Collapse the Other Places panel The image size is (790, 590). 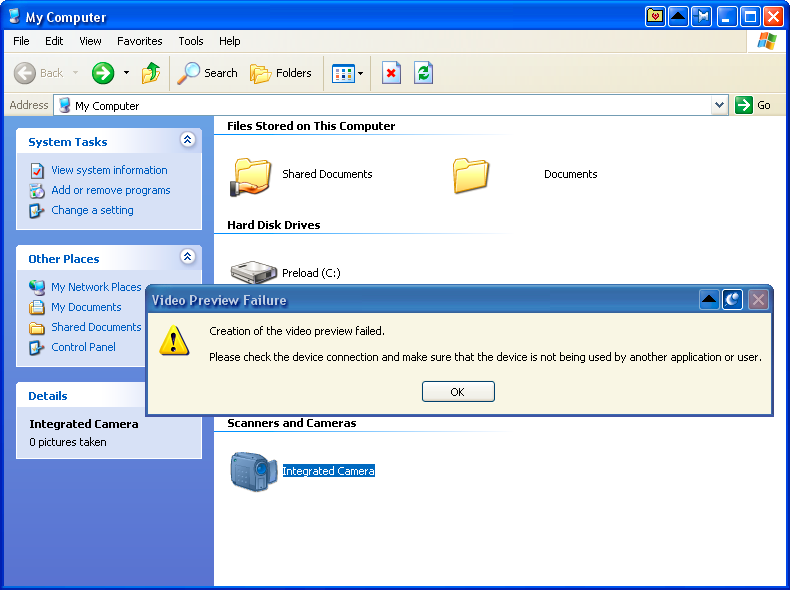(187, 258)
